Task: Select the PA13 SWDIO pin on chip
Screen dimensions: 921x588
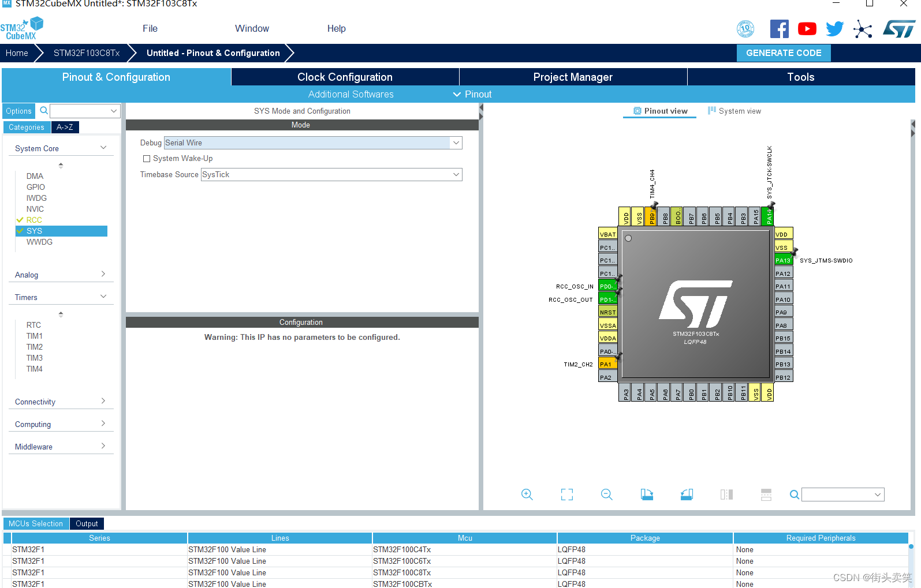Action: tap(783, 260)
